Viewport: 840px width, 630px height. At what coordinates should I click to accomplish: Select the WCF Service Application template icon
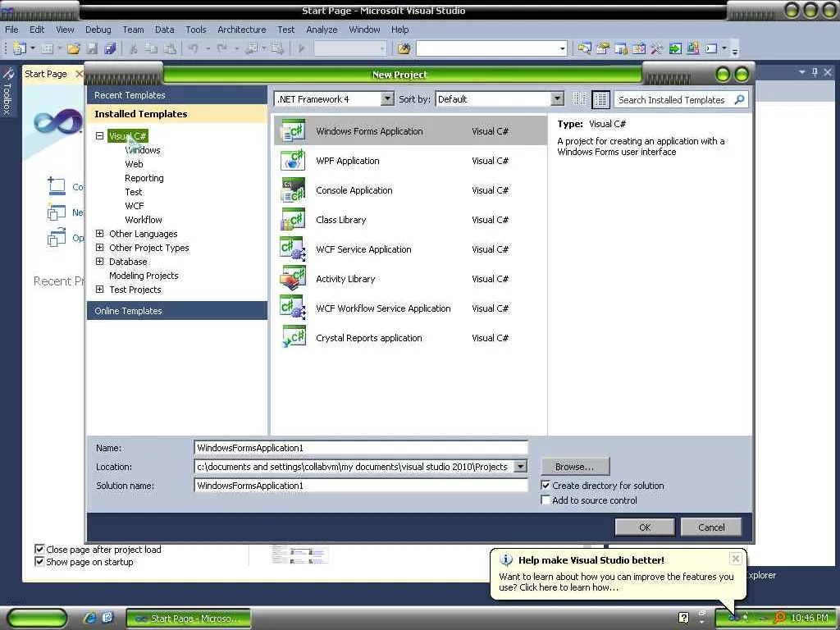click(x=293, y=249)
